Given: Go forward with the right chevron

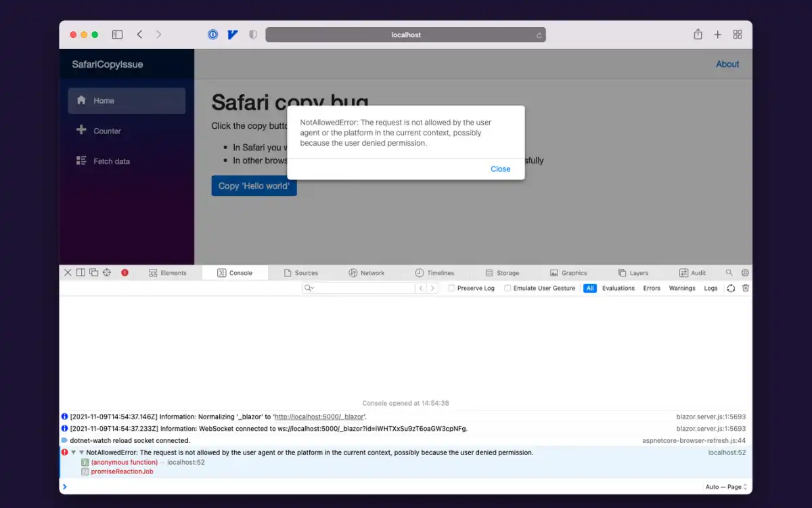Looking at the screenshot, I should pyautogui.click(x=159, y=35).
